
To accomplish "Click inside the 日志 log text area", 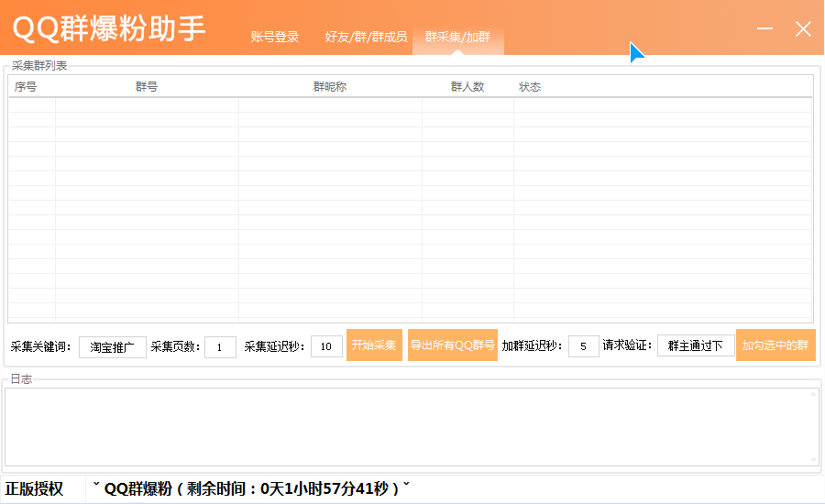I will pyautogui.click(x=403, y=426).
